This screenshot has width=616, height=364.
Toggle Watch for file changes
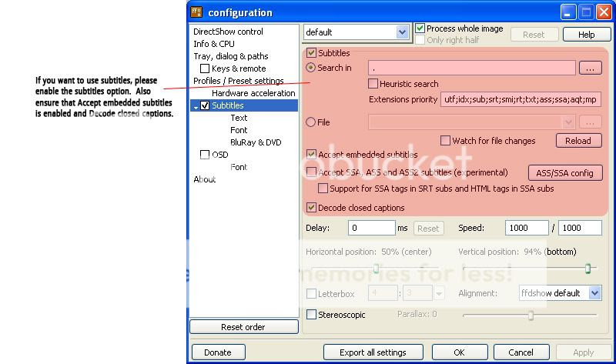click(x=445, y=141)
